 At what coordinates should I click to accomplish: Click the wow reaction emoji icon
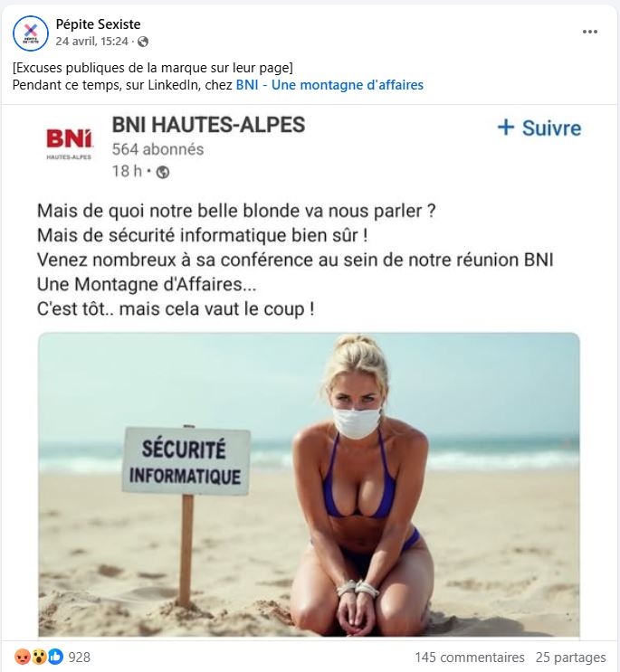click(39, 657)
